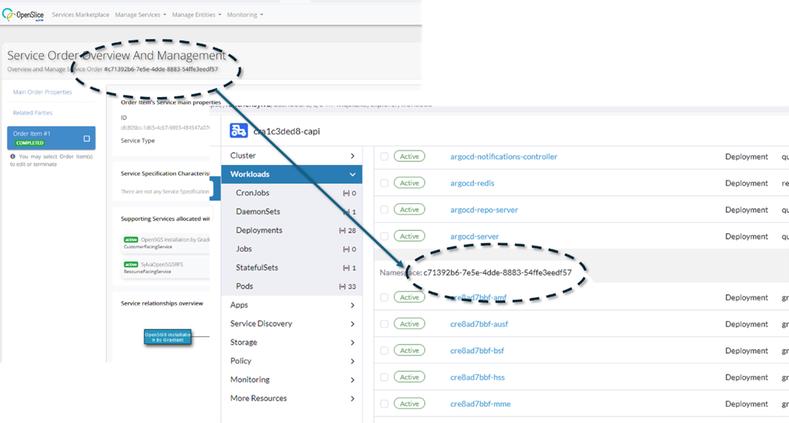This screenshot has width=789, height=423.
Task: Check the box beside cre8ad7bbf-ausf row
Action: coord(384,324)
